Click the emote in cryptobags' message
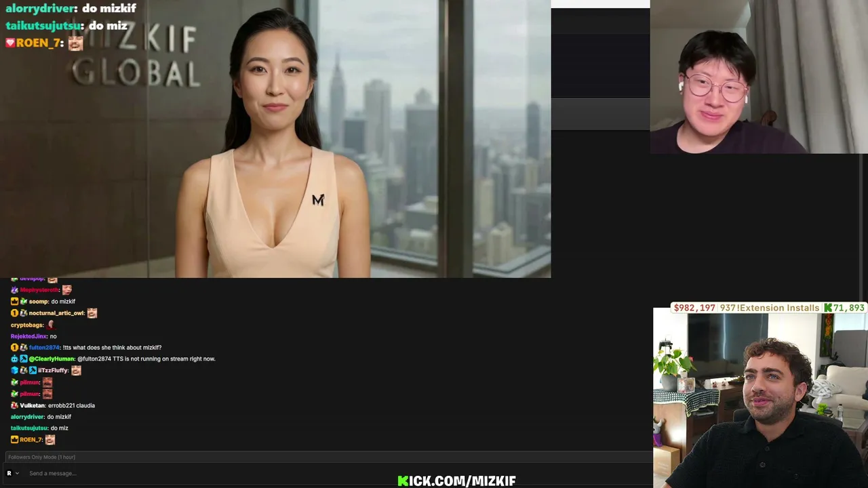Viewport: 868px width, 488px height. (x=51, y=325)
